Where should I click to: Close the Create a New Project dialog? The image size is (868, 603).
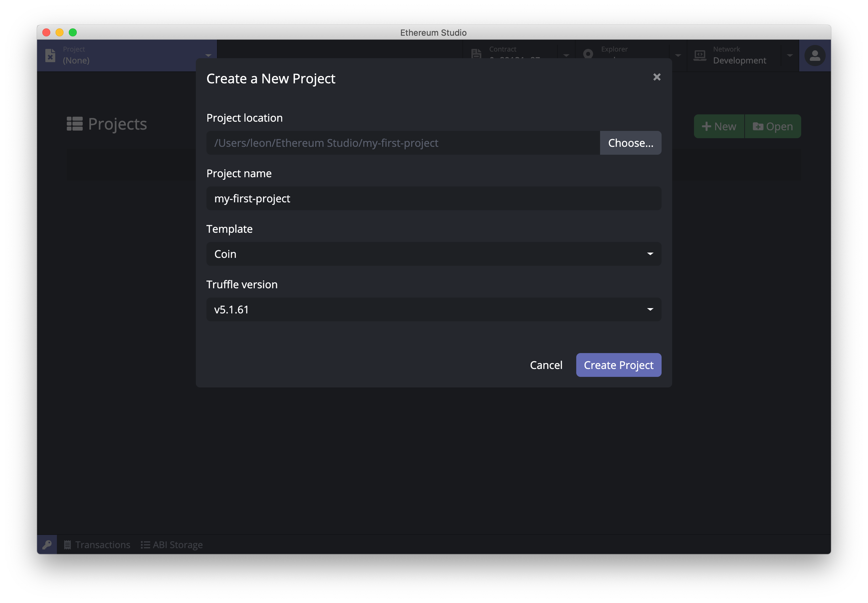click(x=657, y=77)
